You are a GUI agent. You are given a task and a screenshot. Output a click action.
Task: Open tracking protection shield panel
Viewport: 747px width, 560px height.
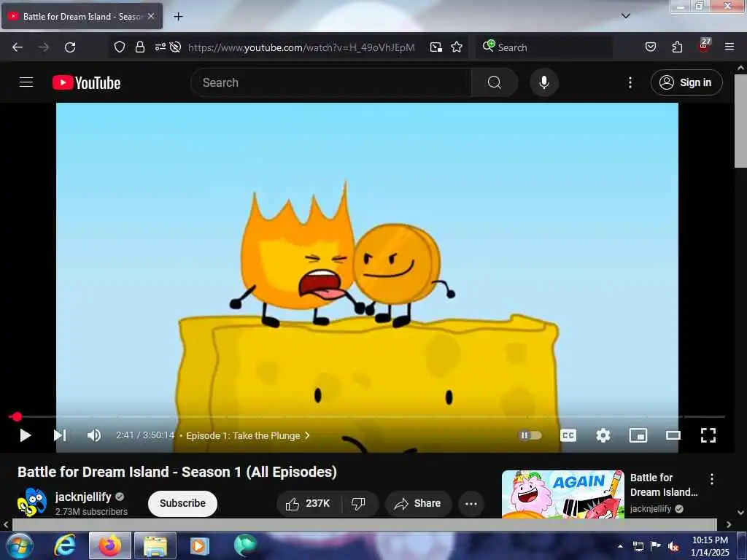[120, 47]
